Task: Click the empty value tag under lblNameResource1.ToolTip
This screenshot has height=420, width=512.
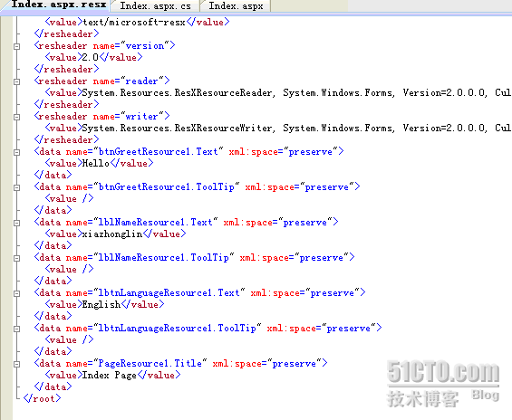Action: [69, 269]
